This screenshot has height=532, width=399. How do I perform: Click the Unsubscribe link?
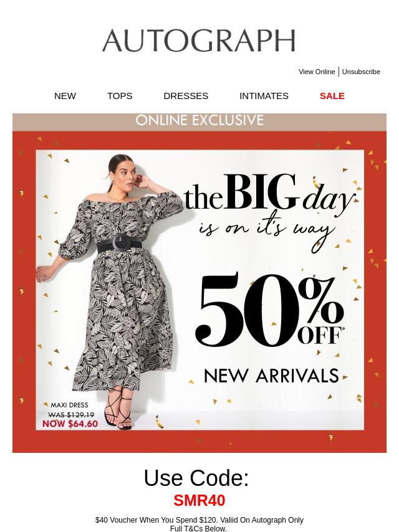361,72
